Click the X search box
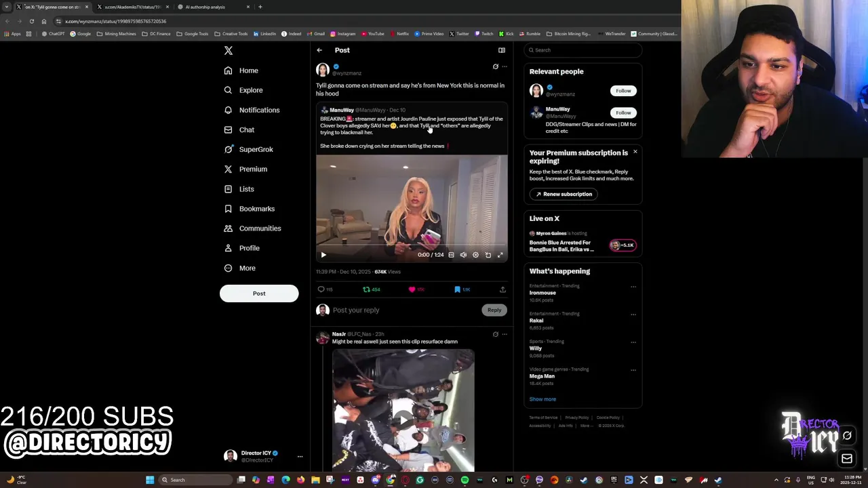Viewport: 868px width, 488px height. pyautogui.click(x=583, y=50)
